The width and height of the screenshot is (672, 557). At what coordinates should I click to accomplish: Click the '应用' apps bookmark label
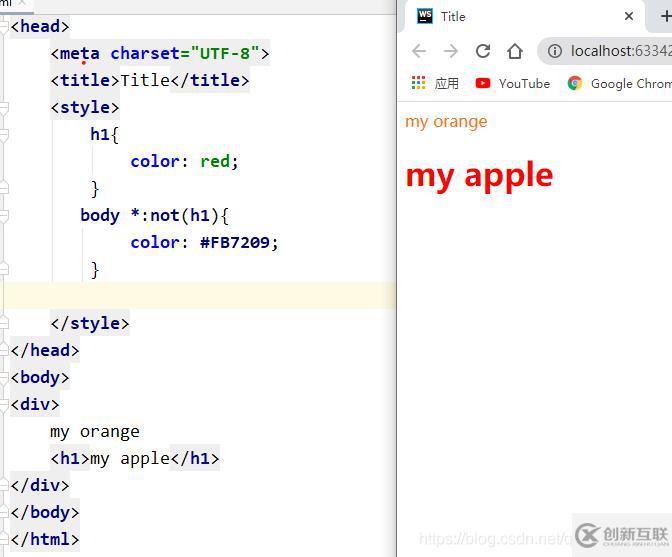coord(447,83)
